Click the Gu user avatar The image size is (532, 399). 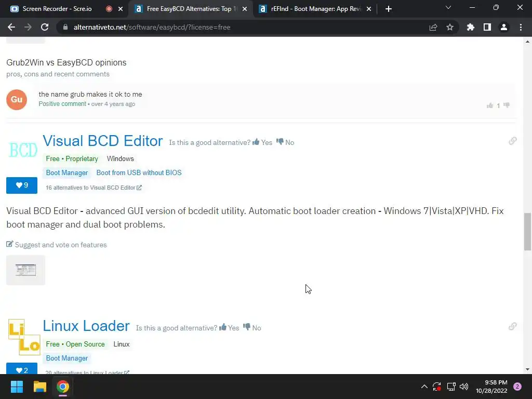coord(17,99)
